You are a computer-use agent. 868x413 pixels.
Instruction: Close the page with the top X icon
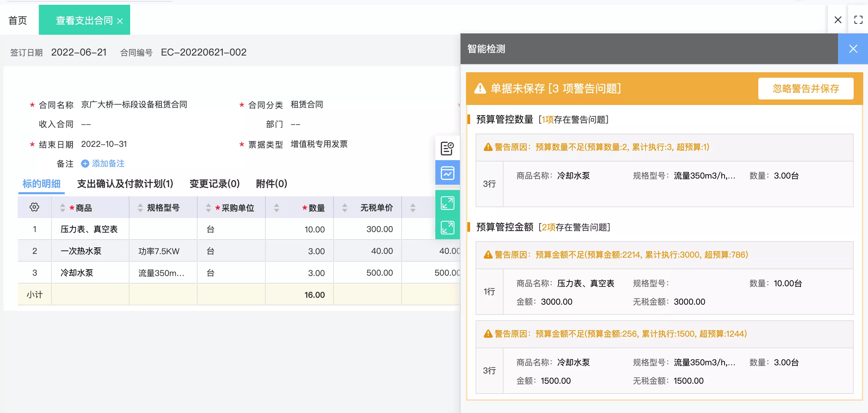pyautogui.click(x=838, y=20)
